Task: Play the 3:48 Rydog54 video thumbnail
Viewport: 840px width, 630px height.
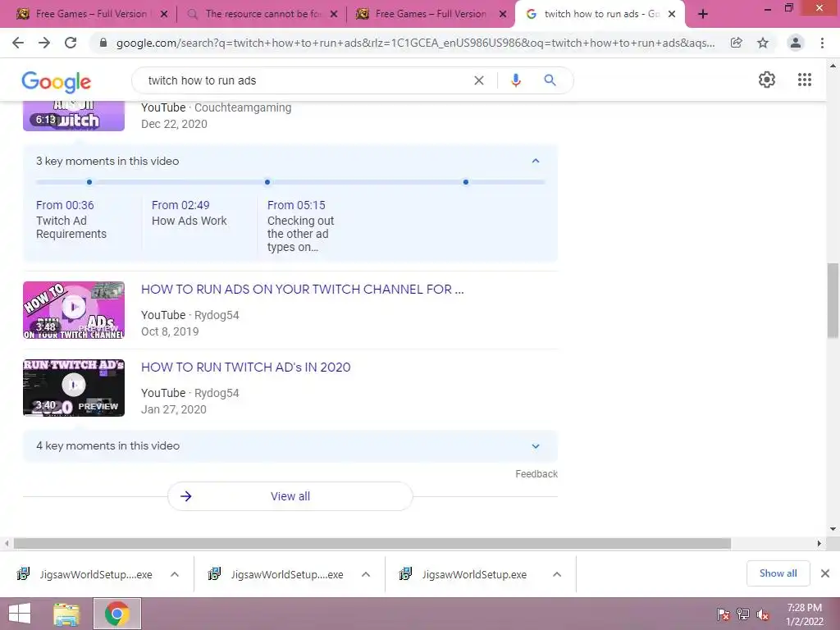Action: click(74, 310)
